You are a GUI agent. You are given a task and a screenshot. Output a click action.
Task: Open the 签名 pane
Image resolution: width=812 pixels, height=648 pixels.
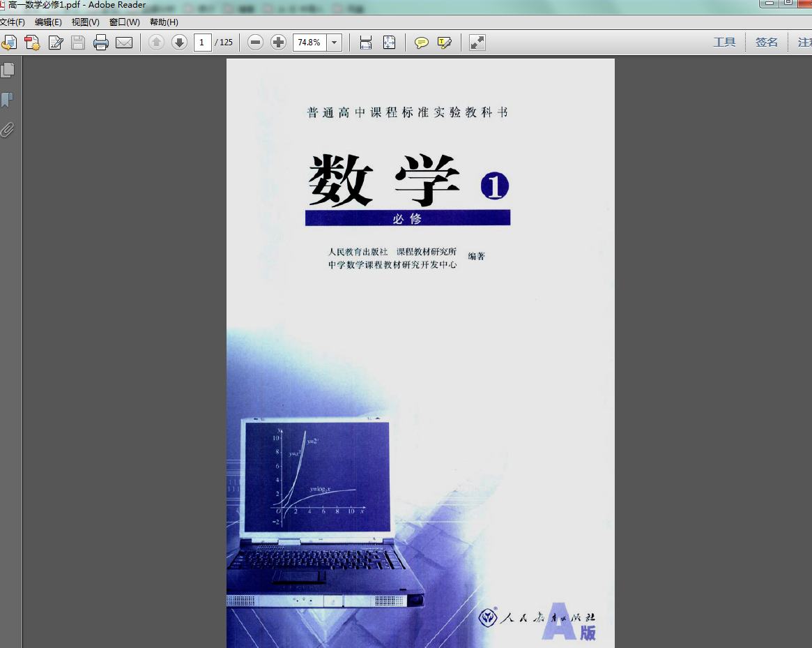coord(767,43)
